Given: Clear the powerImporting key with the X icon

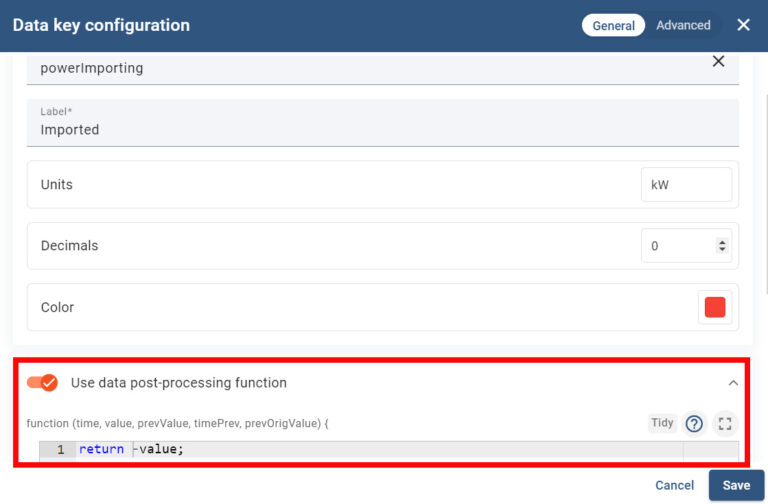Looking at the screenshot, I should [x=718, y=62].
